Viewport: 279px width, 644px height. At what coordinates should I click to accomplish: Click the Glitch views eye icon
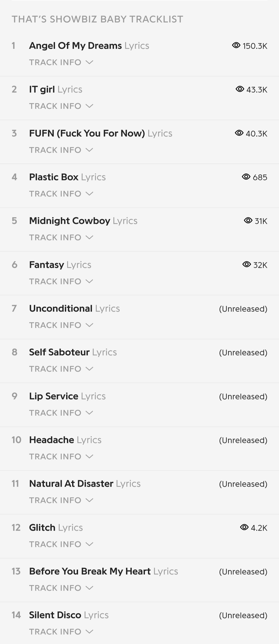tap(244, 527)
